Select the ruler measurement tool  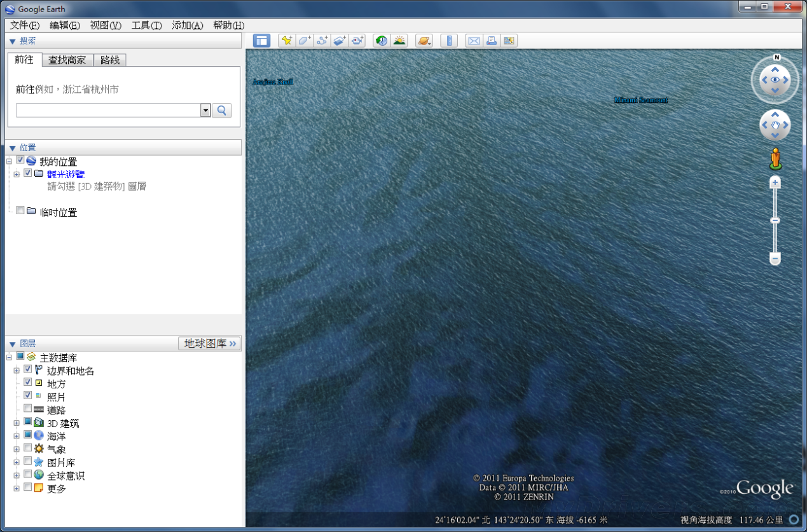point(449,41)
